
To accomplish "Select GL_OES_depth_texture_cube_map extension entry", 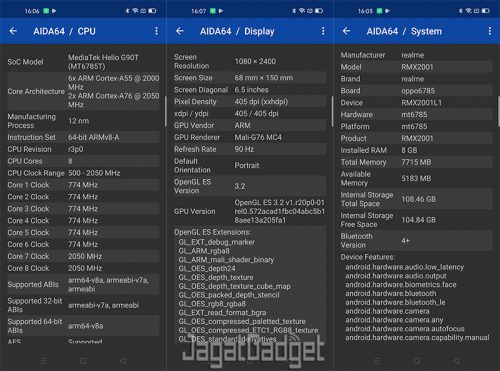I will click(235, 286).
